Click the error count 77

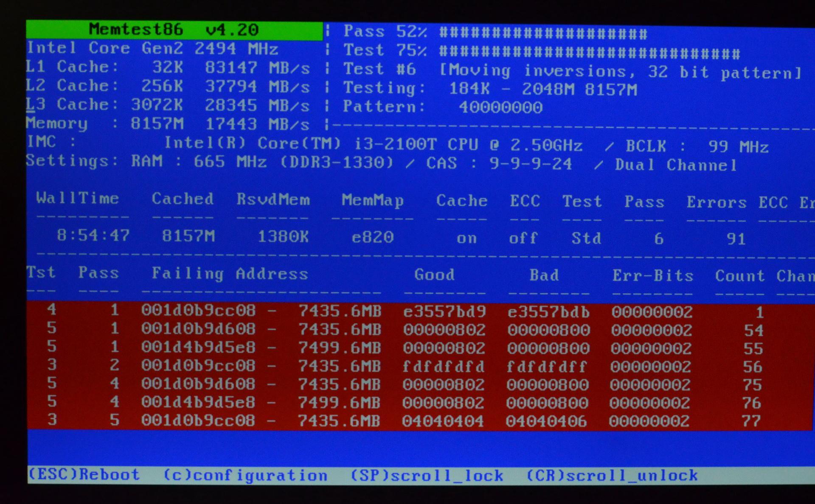tap(751, 422)
